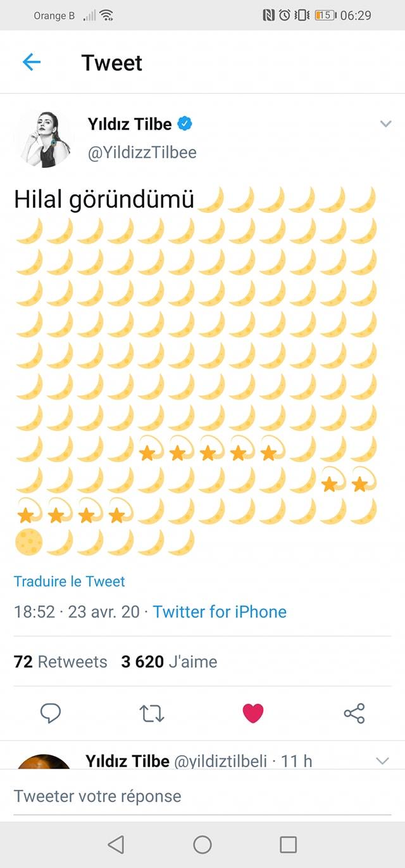Open the @YildizzTilbee handle
Viewport: 405px width, 868px height.
142,152
